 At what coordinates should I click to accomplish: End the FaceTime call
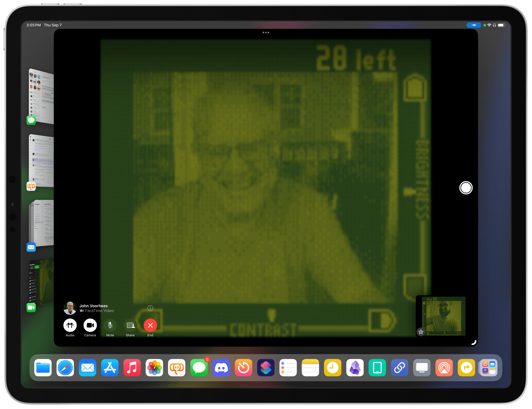pos(150,325)
